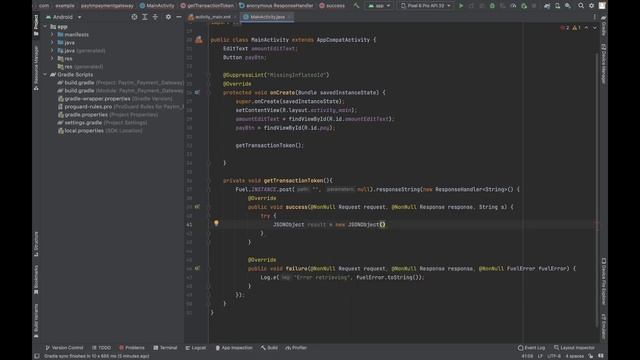The width and height of the screenshot is (640, 360).
Task: Collapse the Gradle Scripts node
Action: (45, 75)
